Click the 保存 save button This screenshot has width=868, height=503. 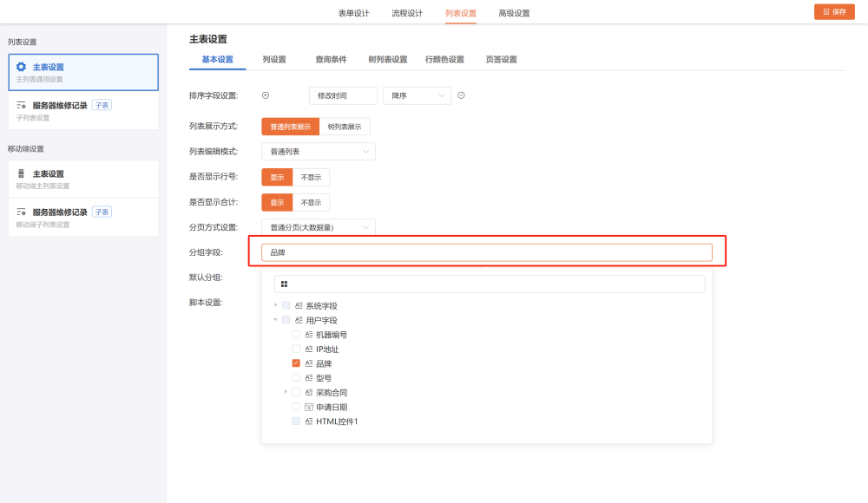(x=834, y=11)
